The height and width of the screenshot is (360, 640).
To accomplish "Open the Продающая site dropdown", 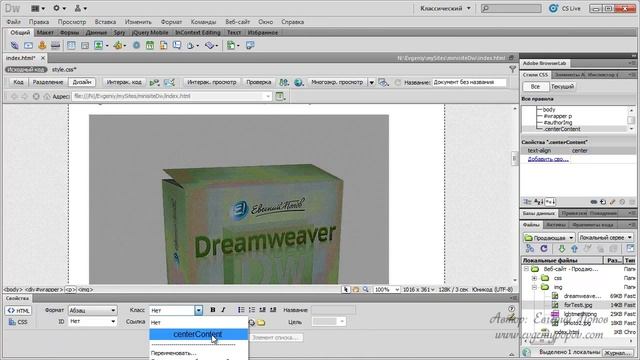I will coord(549,238).
